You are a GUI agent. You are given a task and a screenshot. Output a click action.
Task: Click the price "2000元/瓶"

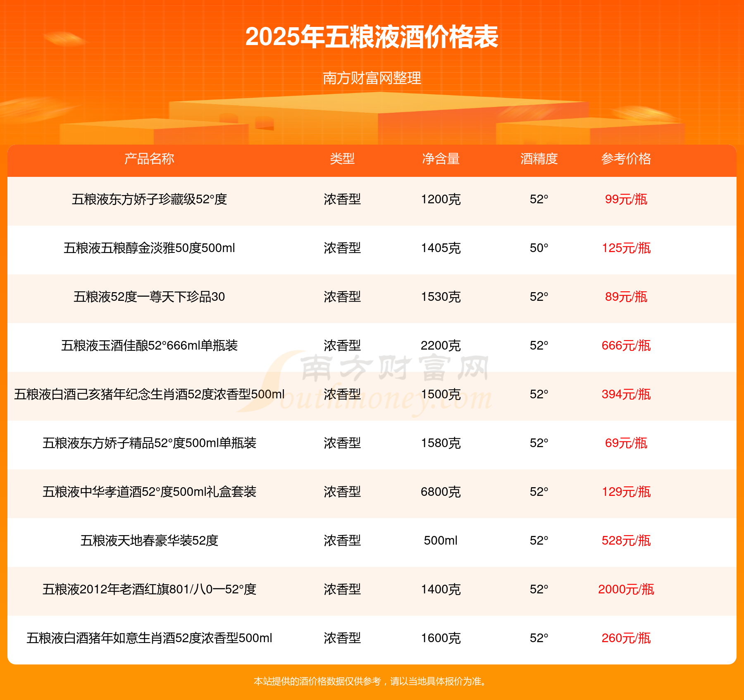click(626, 589)
